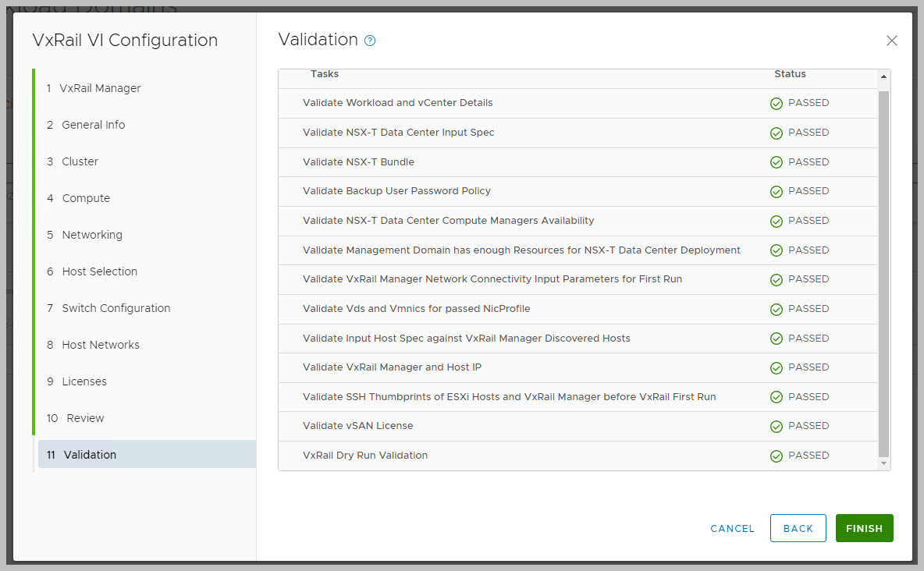Select step 9 Licenses
The width and height of the screenshot is (924, 571).
click(x=84, y=381)
